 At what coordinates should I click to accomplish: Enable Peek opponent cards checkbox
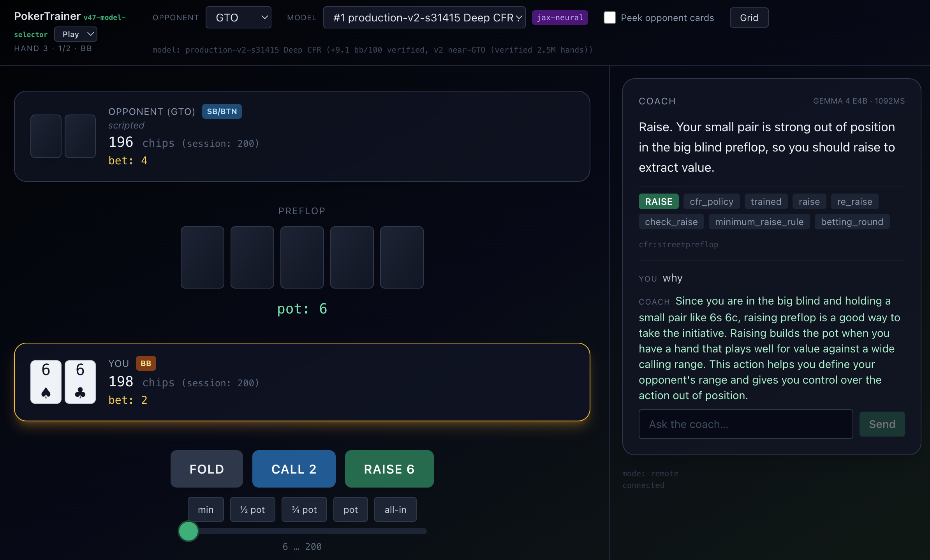coord(609,18)
